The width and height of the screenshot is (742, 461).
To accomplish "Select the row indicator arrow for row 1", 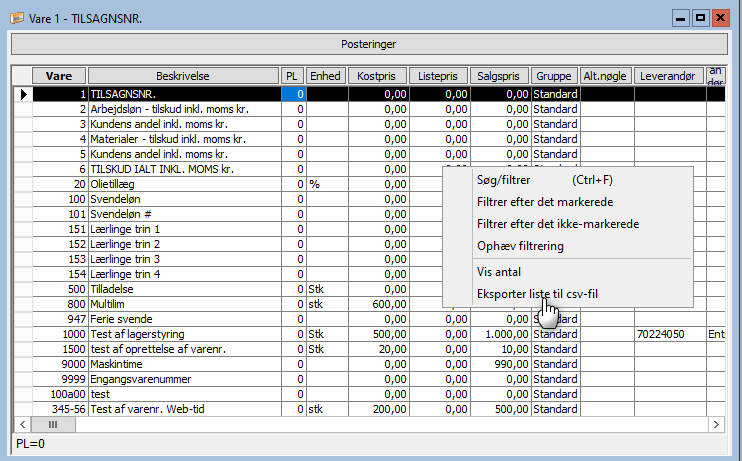I will [22, 94].
